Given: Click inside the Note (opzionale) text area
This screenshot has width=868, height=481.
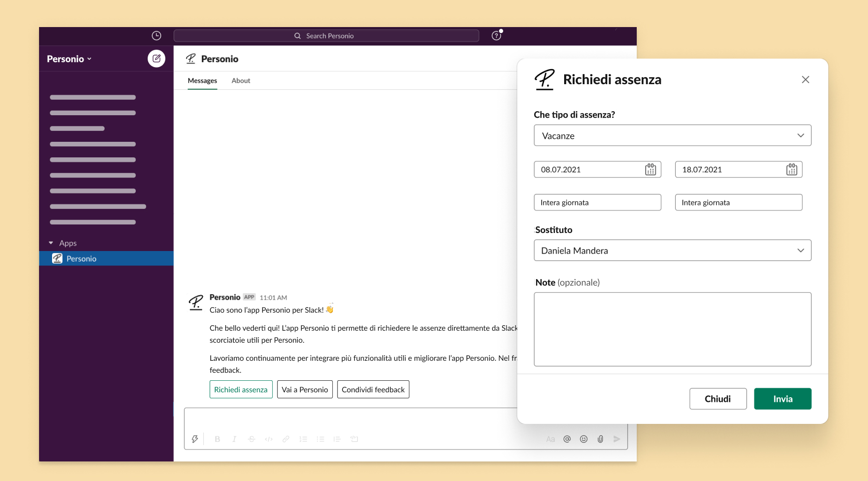Looking at the screenshot, I should click(x=672, y=329).
